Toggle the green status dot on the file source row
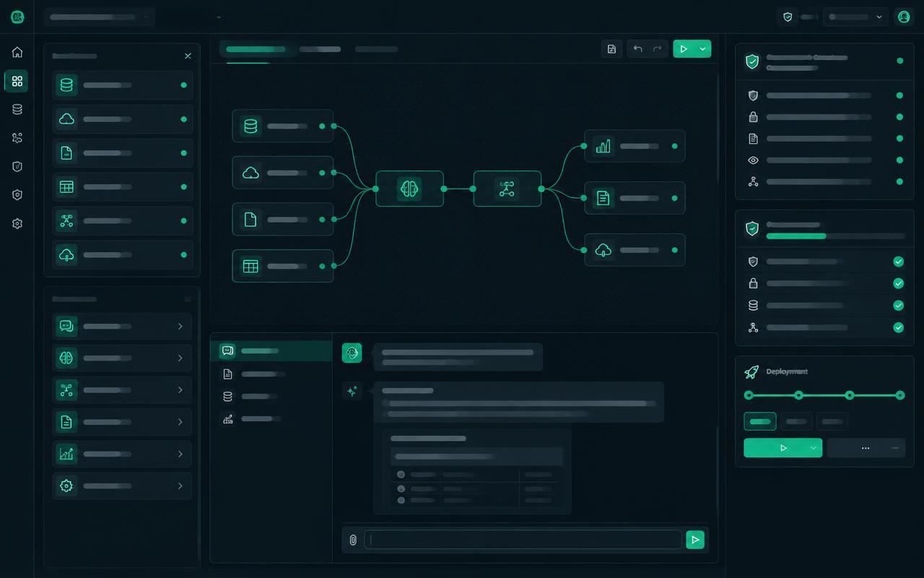 click(x=183, y=153)
